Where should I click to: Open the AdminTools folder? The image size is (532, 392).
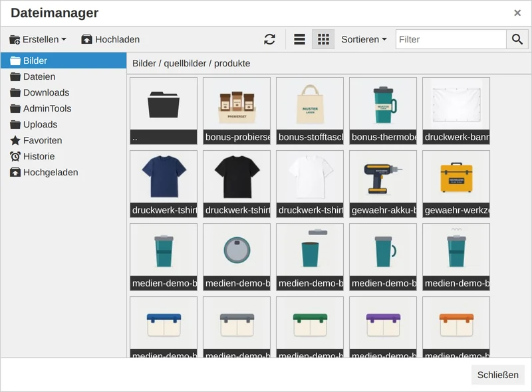tap(63, 108)
